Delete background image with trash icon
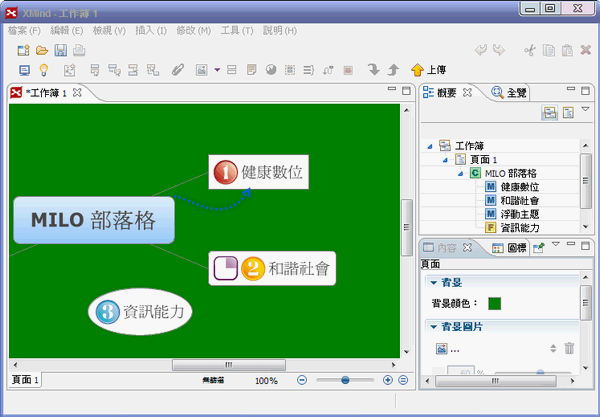 pyautogui.click(x=569, y=348)
